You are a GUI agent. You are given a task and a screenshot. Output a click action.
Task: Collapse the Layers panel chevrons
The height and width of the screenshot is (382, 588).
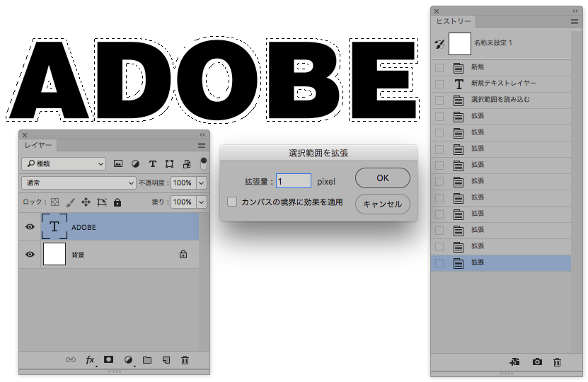click(x=202, y=135)
